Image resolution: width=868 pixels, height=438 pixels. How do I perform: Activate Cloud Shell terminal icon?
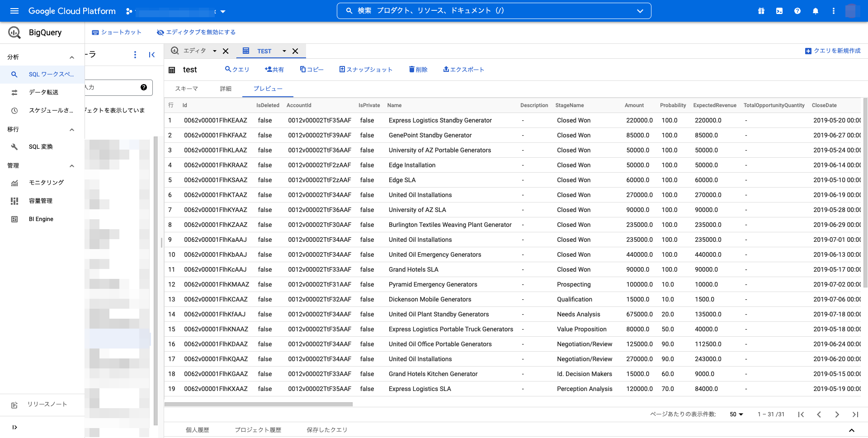(779, 11)
